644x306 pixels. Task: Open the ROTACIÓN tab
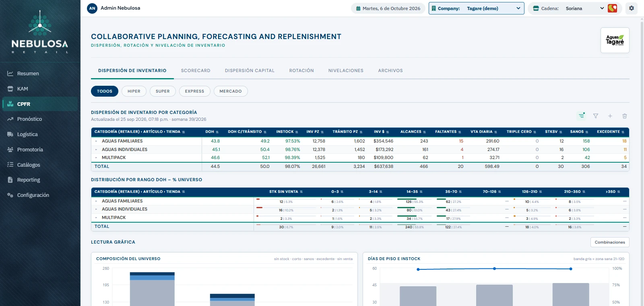tap(301, 71)
